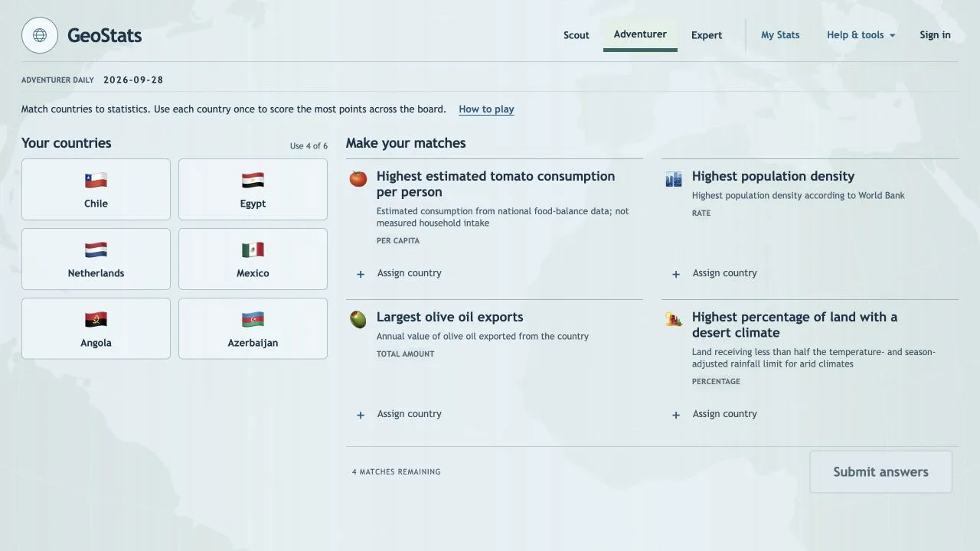Click plus icon under population density
The width and height of the screenshot is (980, 551).
tap(676, 274)
